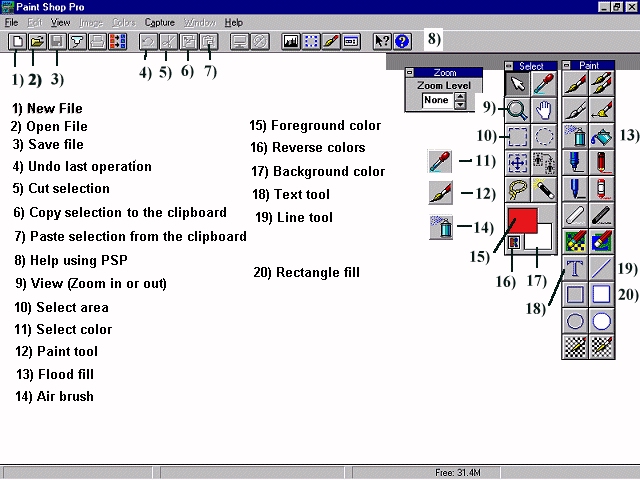Click the arrow-question context help icon

382,41
